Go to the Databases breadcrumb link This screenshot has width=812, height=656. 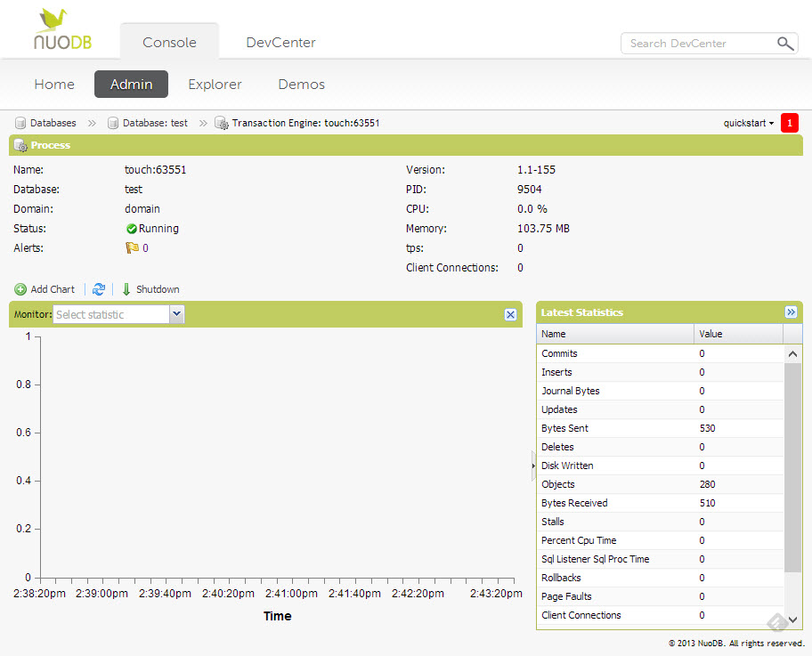point(53,123)
